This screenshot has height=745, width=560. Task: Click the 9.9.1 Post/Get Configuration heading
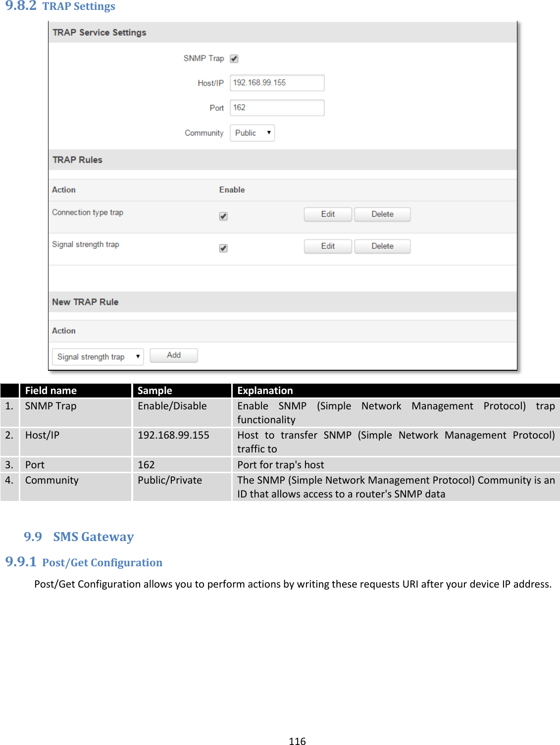(84, 562)
